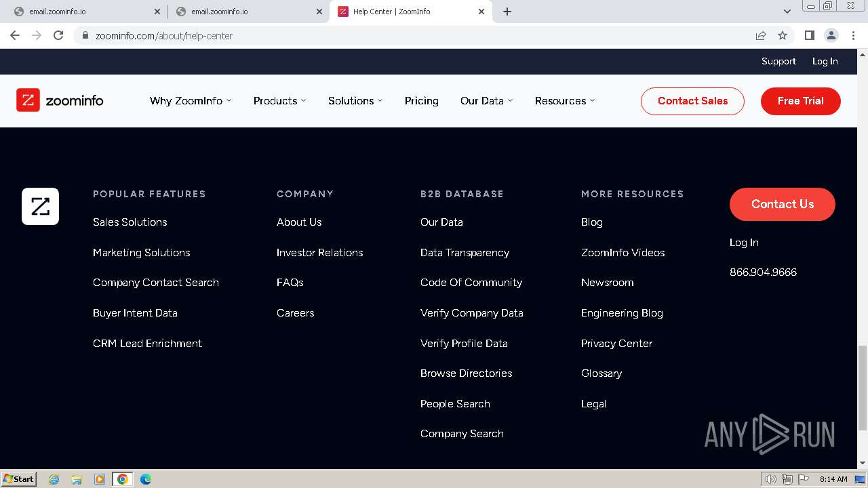Viewport: 868px width, 488px height.
Task: Click Log In in the top bar
Action: 825,61
